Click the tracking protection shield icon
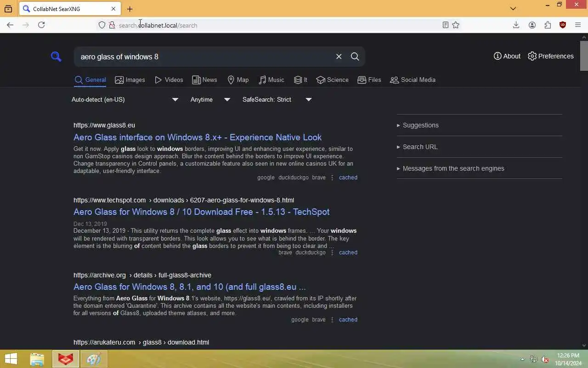Viewport: 588px width, 368px height. pyautogui.click(x=102, y=25)
